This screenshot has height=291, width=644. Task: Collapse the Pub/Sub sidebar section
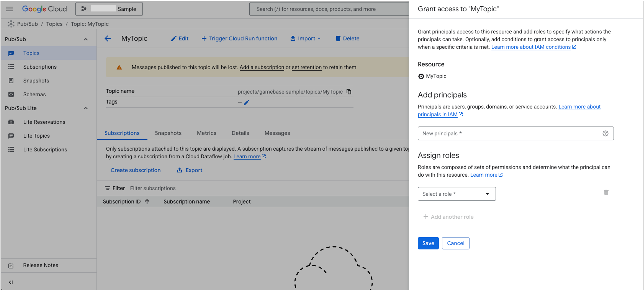[x=86, y=39]
